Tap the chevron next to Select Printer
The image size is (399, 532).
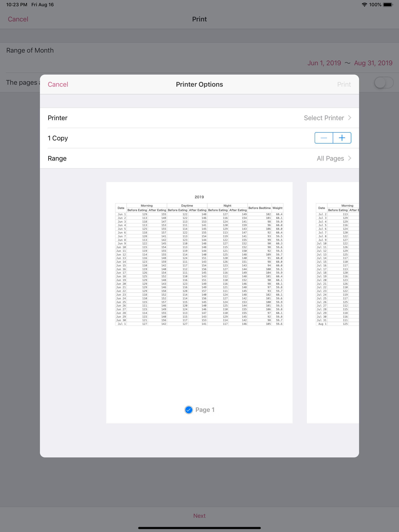pyautogui.click(x=350, y=118)
